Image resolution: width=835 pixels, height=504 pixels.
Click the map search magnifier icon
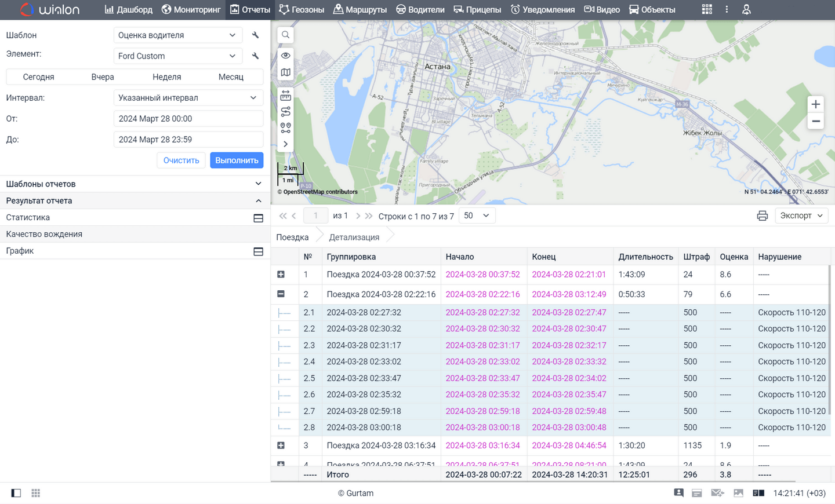click(x=285, y=35)
